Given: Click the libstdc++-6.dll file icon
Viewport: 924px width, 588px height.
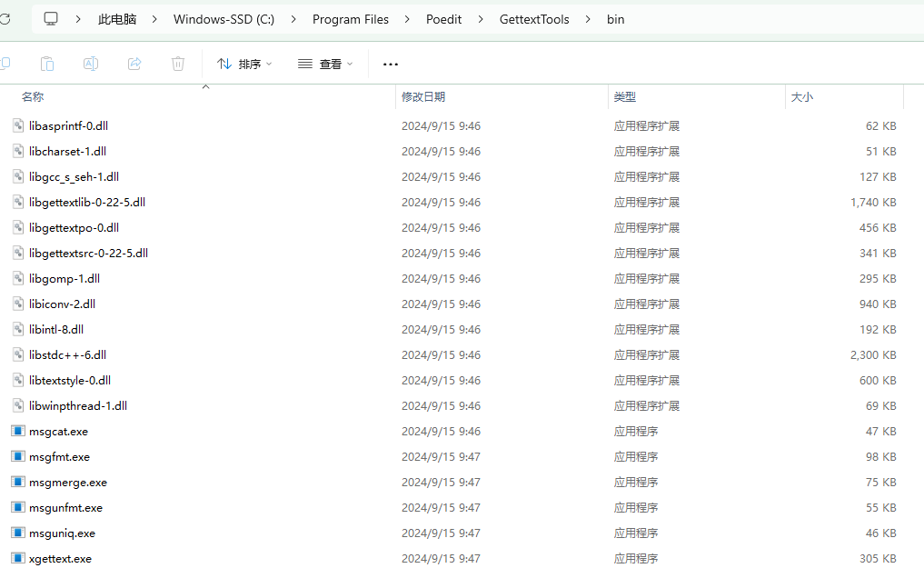Looking at the screenshot, I should click(x=18, y=354).
